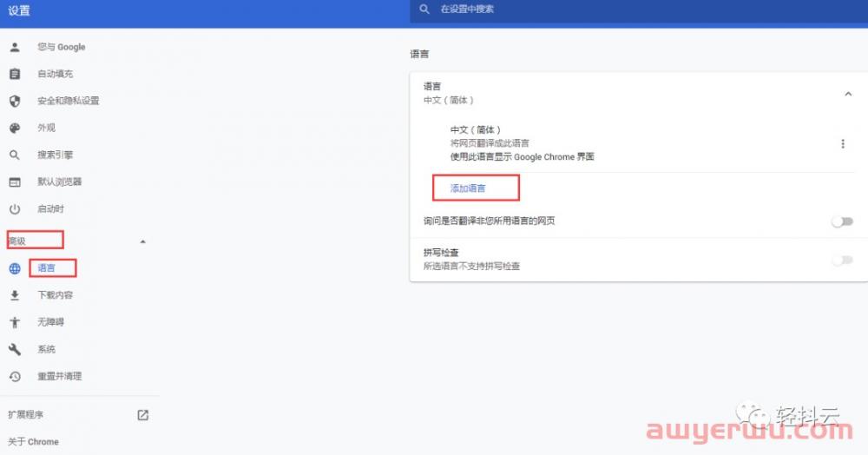Open the 自动填充 settings section
The image size is (868, 455).
(56, 74)
